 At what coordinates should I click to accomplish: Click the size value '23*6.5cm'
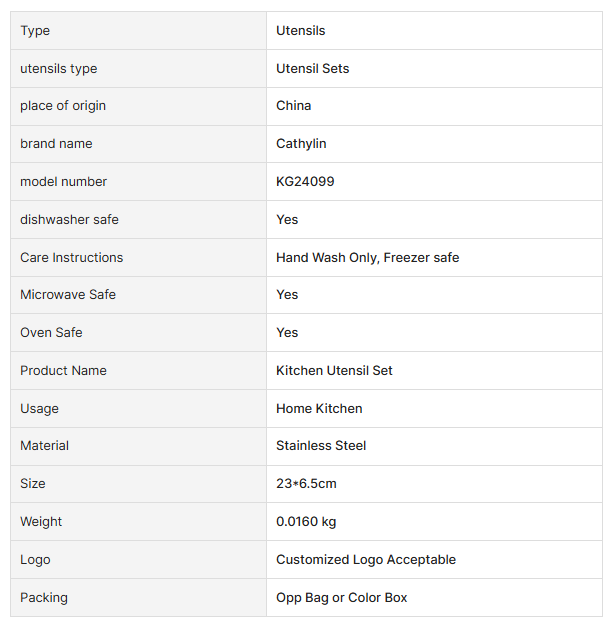click(x=306, y=484)
